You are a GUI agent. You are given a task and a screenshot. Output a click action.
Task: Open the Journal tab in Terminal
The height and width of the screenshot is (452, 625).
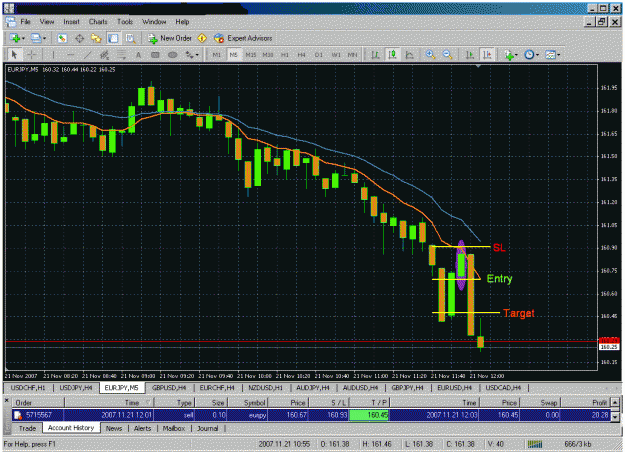point(208,428)
